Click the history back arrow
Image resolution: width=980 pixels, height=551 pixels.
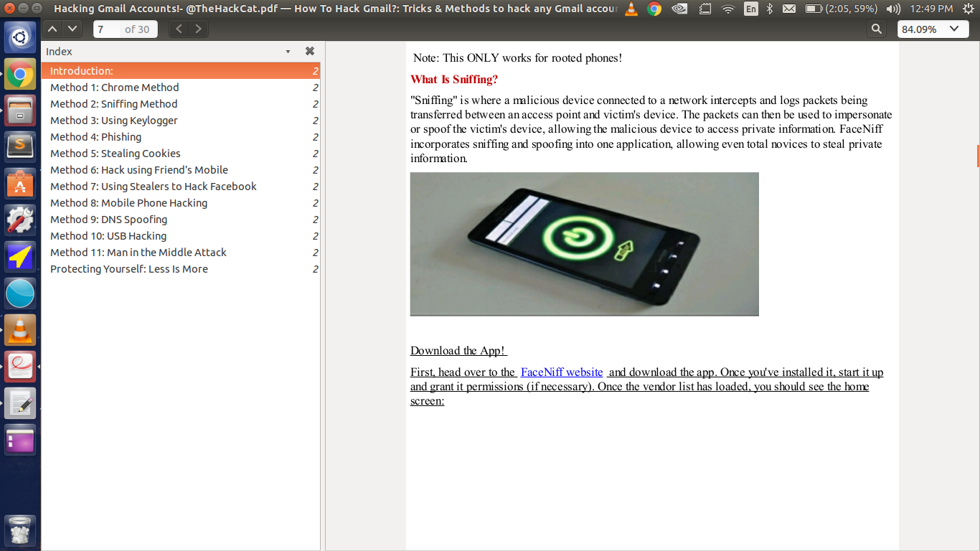tap(179, 29)
